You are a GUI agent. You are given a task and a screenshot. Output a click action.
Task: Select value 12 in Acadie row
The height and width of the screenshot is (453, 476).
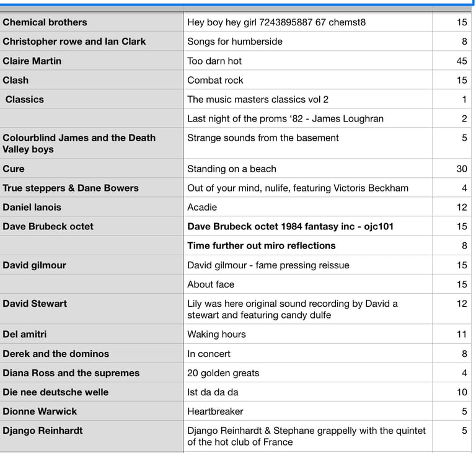click(x=452, y=207)
